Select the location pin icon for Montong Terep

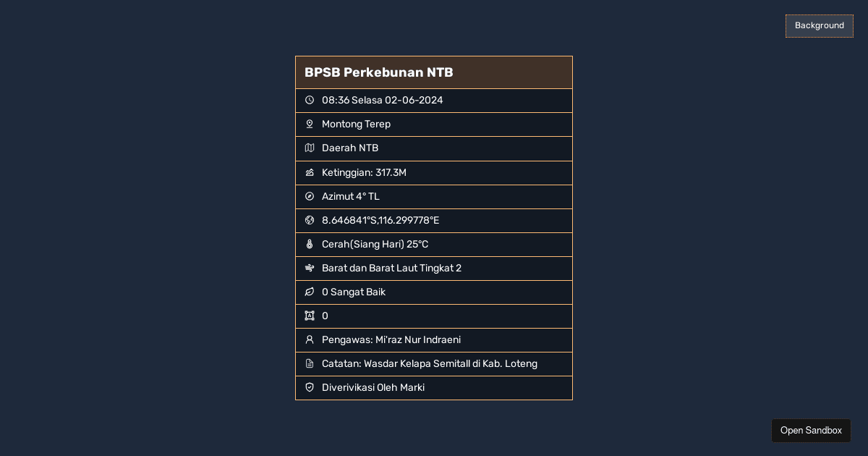point(310,124)
